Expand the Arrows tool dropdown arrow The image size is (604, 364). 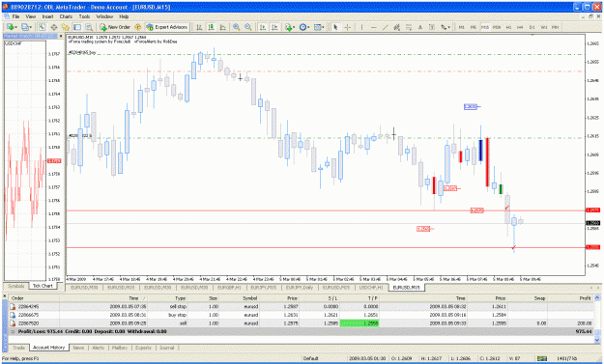pos(449,27)
